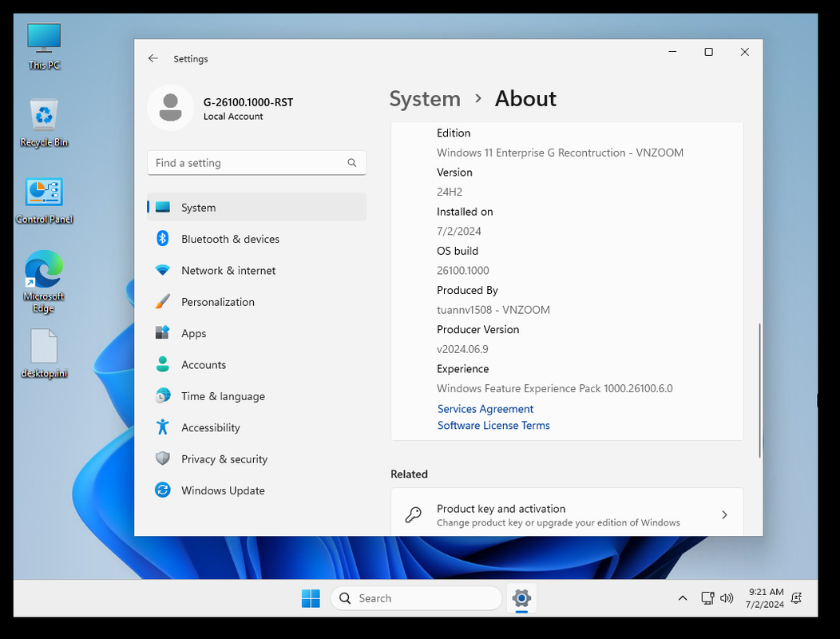Viewport: 840px width, 639px height.
Task: Click the network tray icon
Action: pyautogui.click(x=707, y=598)
